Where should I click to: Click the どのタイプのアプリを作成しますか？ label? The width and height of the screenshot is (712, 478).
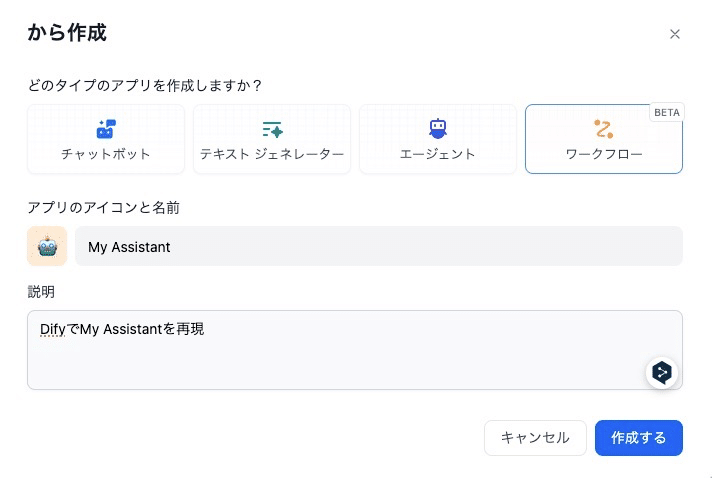click(x=145, y=85)
